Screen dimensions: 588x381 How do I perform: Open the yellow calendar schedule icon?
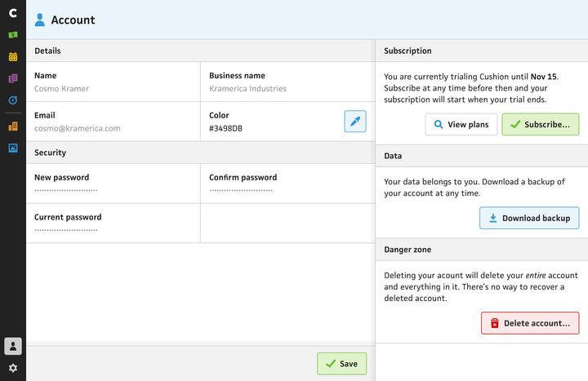13,56
